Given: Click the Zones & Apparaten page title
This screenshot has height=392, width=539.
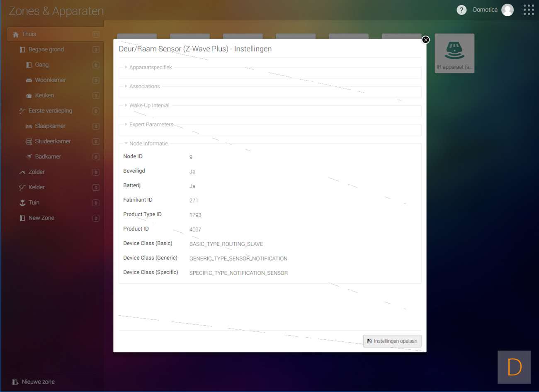Looking at the screenshot, I should [x=56, y=11].
